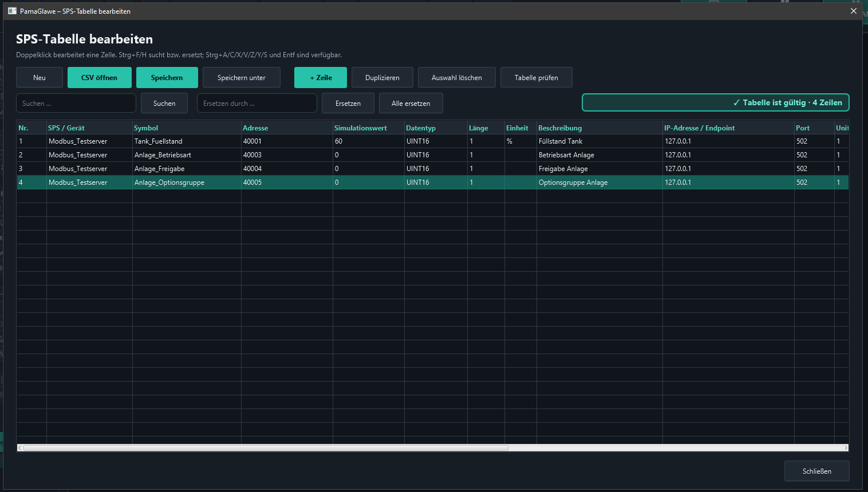Image resolution: width=868 pixels, height=492 pixels.
Task: Click the Simulationswert column header
Action: tap(369, 128)
